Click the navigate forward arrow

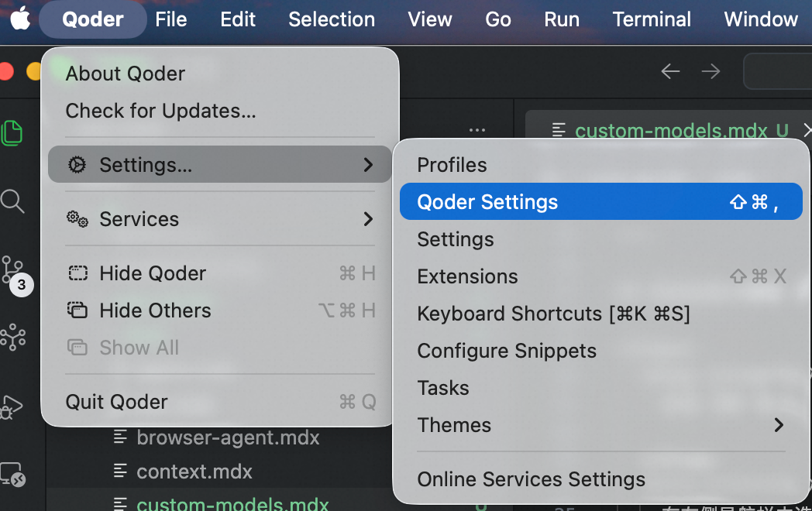pyautogui.click(x=710, y=70)
